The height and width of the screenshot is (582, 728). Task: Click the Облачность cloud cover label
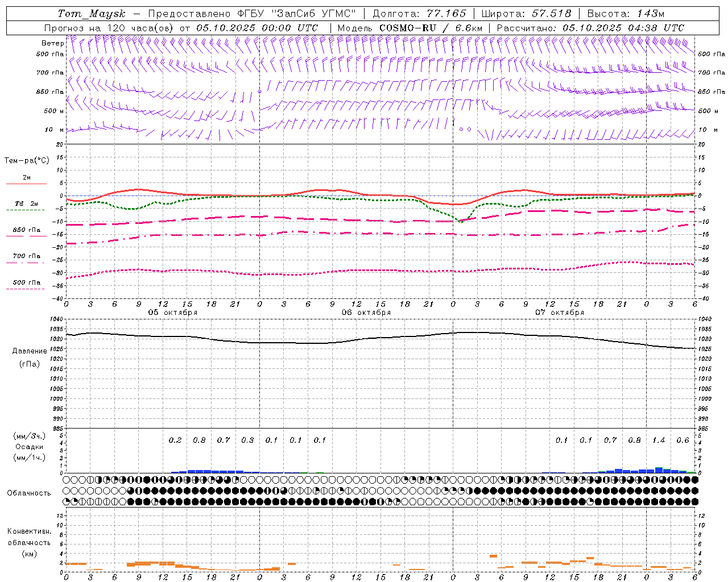29,493
